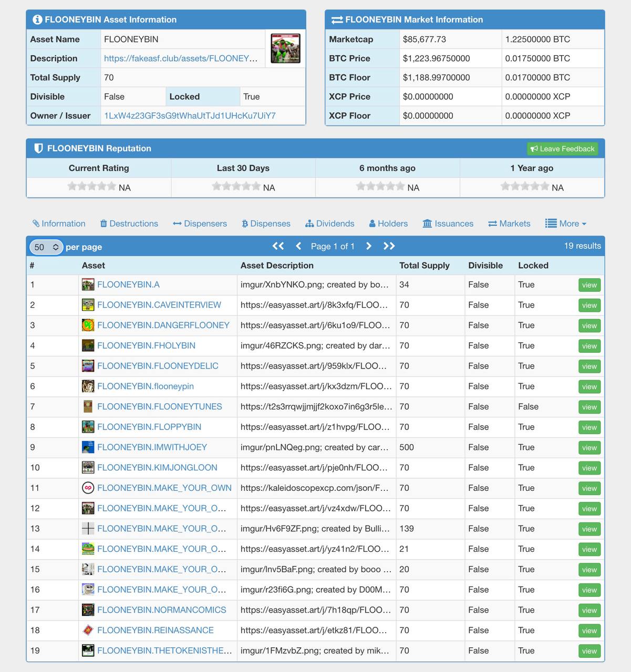Viewport: 631px width, 672px height.
Task: Click the FLOONEYBIN.KIMJONGLOON asset icon
Action: click(88, 468)
